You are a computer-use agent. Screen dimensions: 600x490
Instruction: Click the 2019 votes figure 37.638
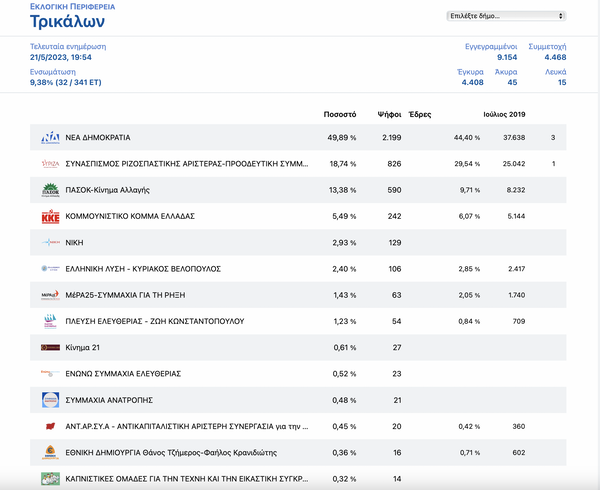click(x=514, y=137)
